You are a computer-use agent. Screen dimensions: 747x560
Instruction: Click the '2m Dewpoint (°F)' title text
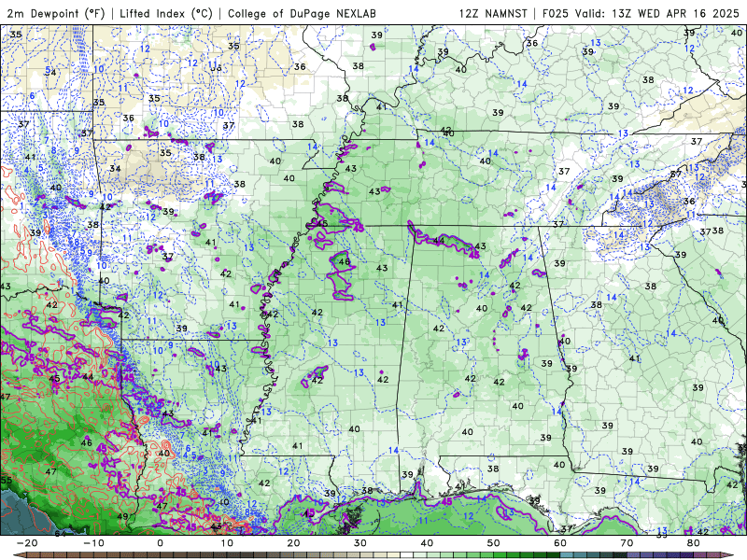tap(56, 13)
